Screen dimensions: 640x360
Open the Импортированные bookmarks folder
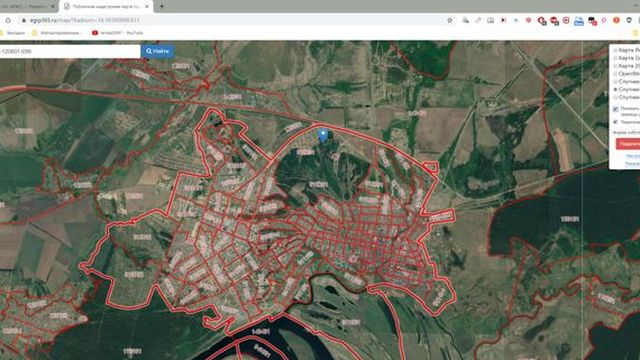57,33
